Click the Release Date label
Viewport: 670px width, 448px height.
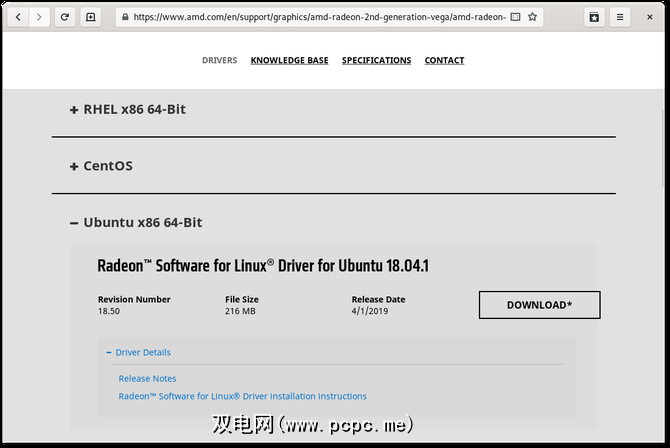coord(378,299)
